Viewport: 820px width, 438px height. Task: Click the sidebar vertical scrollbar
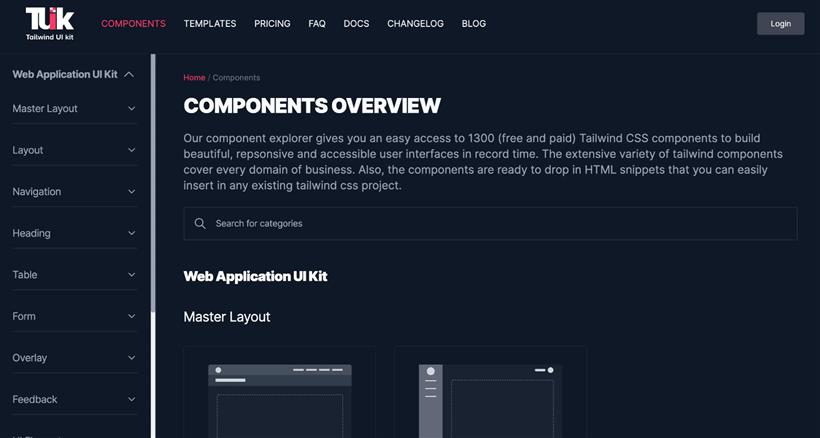(153, 183)
